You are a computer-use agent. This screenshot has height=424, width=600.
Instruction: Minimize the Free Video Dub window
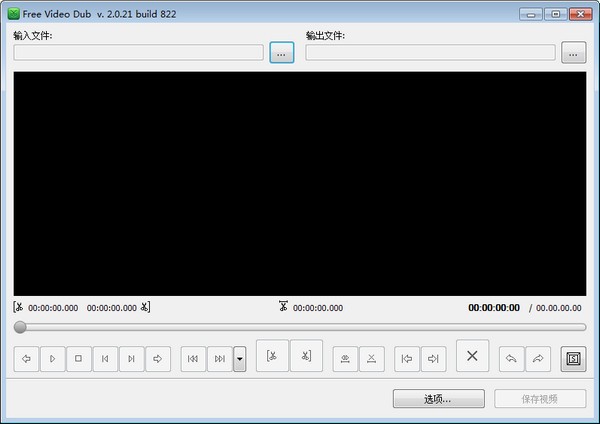[x=531, y=15]
